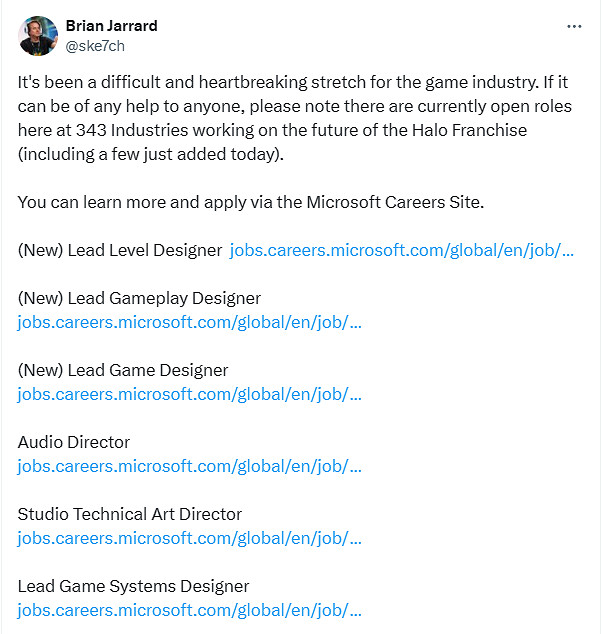
Task: Open the Lead Gameplay Designer job link
Action: [x=189, y=322]
